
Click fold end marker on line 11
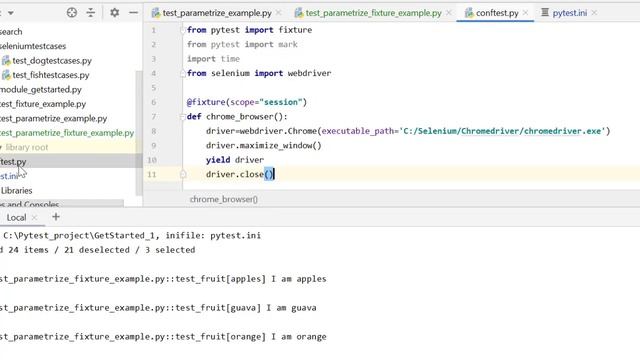[183, 175]
